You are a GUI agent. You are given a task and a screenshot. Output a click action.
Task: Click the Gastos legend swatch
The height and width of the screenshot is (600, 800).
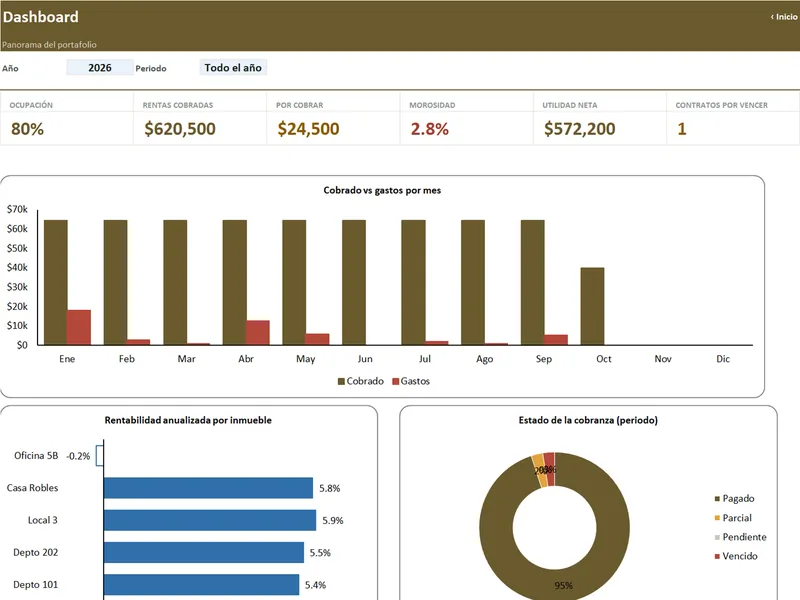(395, 381)
